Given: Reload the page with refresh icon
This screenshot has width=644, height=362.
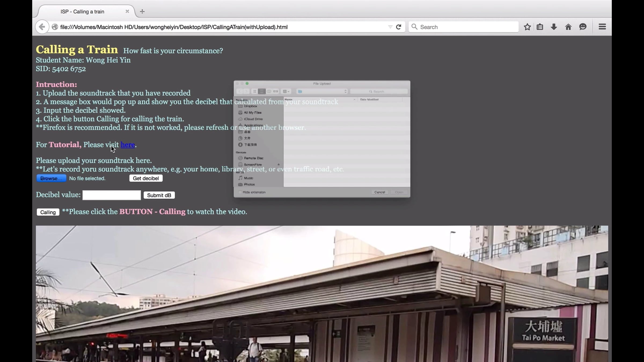Looking at the screenshot, I should (398, 27).
